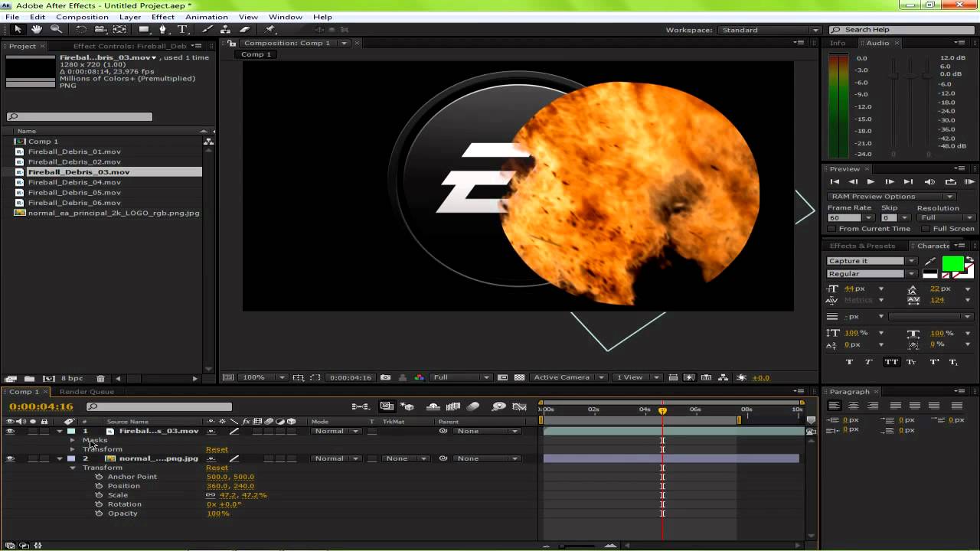The width and height of the screenshot is (980, 551).
Task: Select the Clone Stamp tool
Action: click(x=226, y=29)
